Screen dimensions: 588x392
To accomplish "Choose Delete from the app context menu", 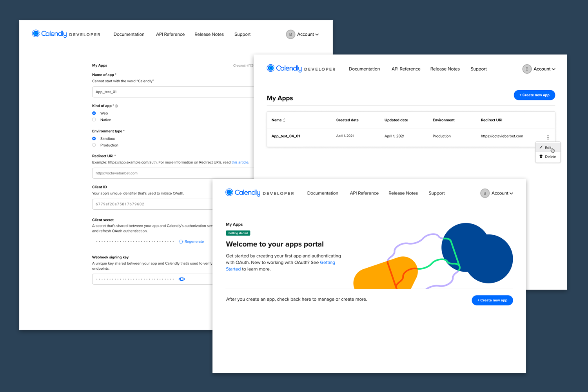I will (x=548, y=156).
